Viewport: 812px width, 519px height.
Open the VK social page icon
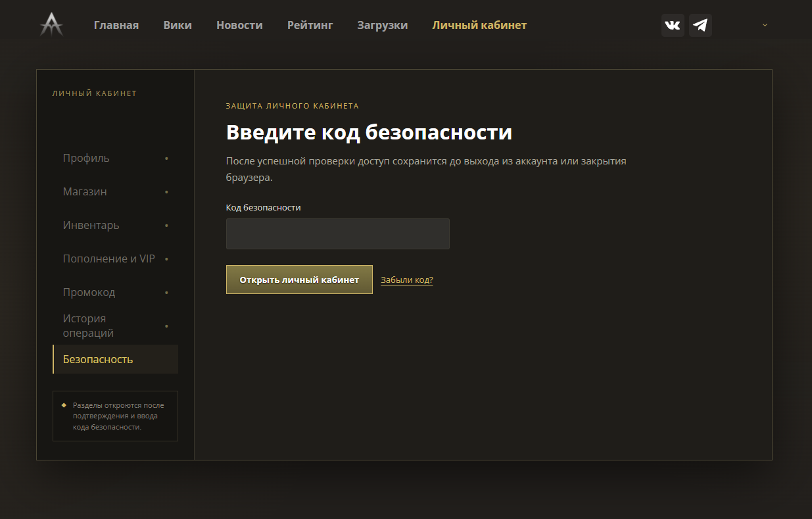pyautogui.click(x=673, y=25)
